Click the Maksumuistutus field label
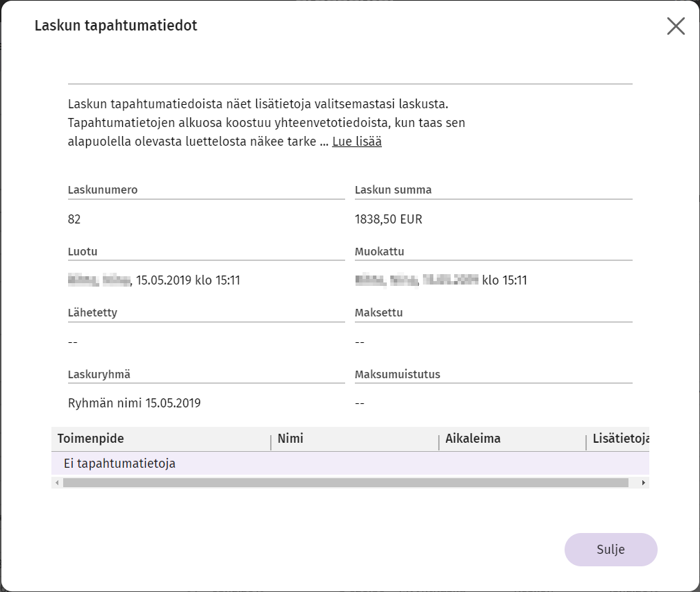The height and width of the screenshot is (592, 700). [397, 374]
